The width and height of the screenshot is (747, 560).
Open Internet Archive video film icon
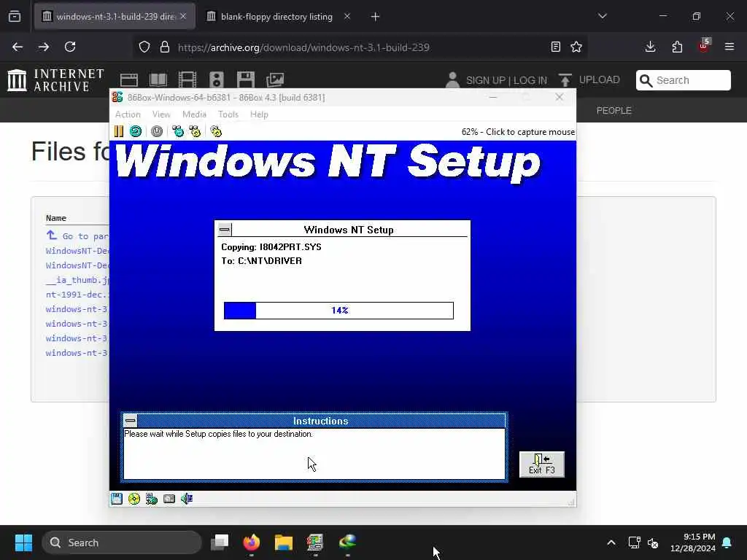[187, 79]
